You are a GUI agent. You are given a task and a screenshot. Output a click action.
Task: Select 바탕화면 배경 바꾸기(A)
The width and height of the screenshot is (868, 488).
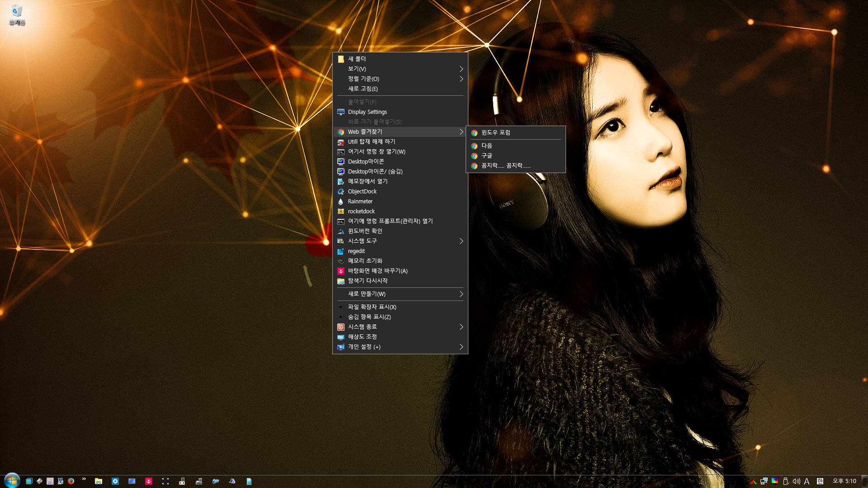click(400, 271)
